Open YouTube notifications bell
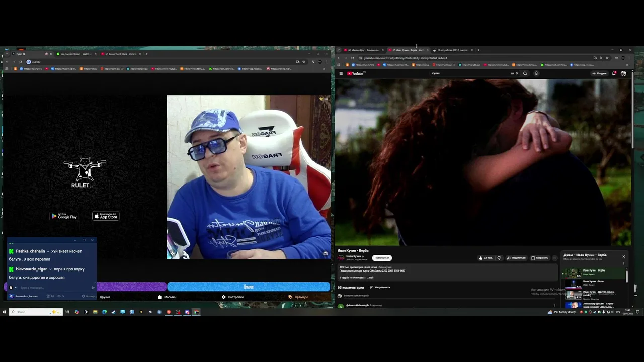Screen dimensions: 644x362 click(614, 73)
